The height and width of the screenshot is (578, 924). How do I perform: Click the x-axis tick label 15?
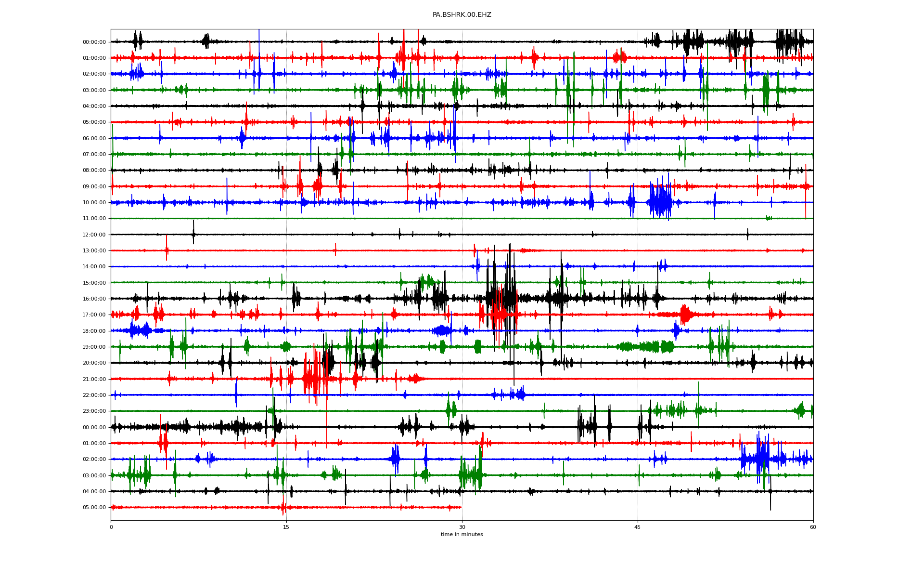pyautogui.click(x=286, y=527)
